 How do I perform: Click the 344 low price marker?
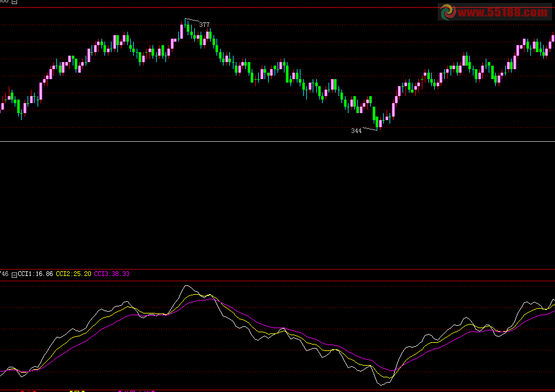[356, 131]
